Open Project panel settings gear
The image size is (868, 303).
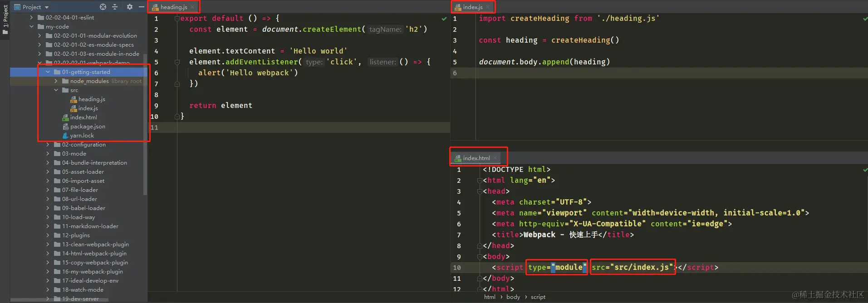pos(130,7)
